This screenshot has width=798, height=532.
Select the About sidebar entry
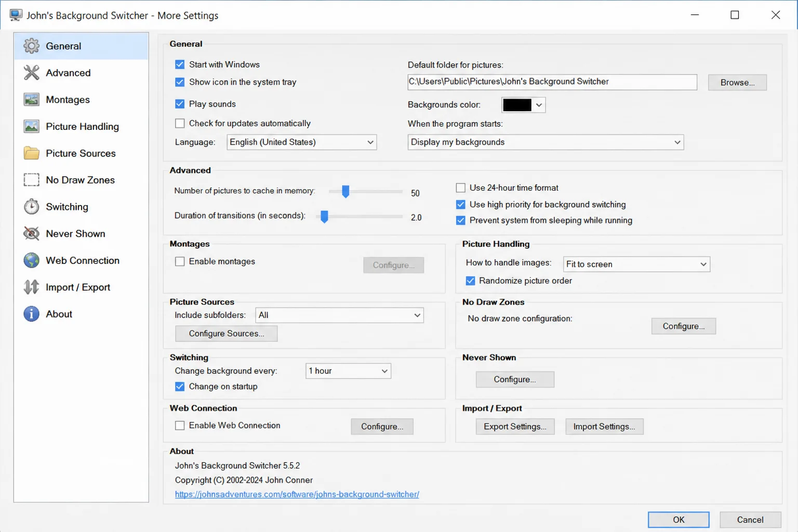click(x=81, y=314)
